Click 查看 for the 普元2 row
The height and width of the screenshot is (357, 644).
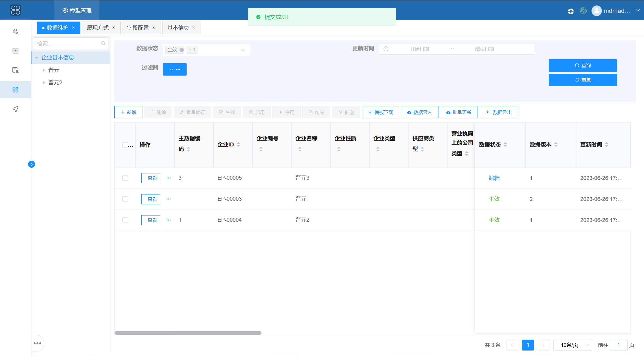[151, 220]
